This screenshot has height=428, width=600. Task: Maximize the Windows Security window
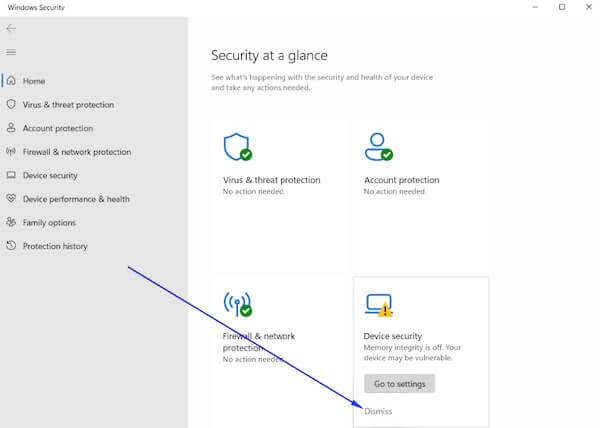pos(562,8)
